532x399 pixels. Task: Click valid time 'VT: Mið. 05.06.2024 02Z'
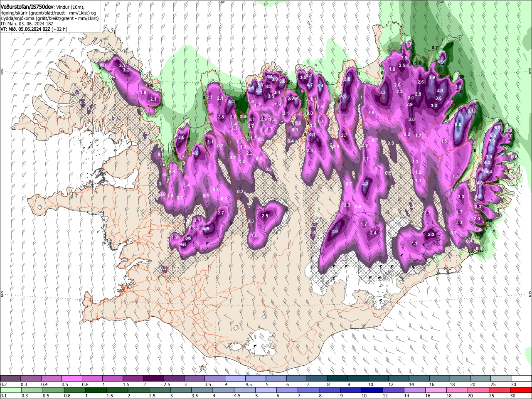tap(25, 29)
